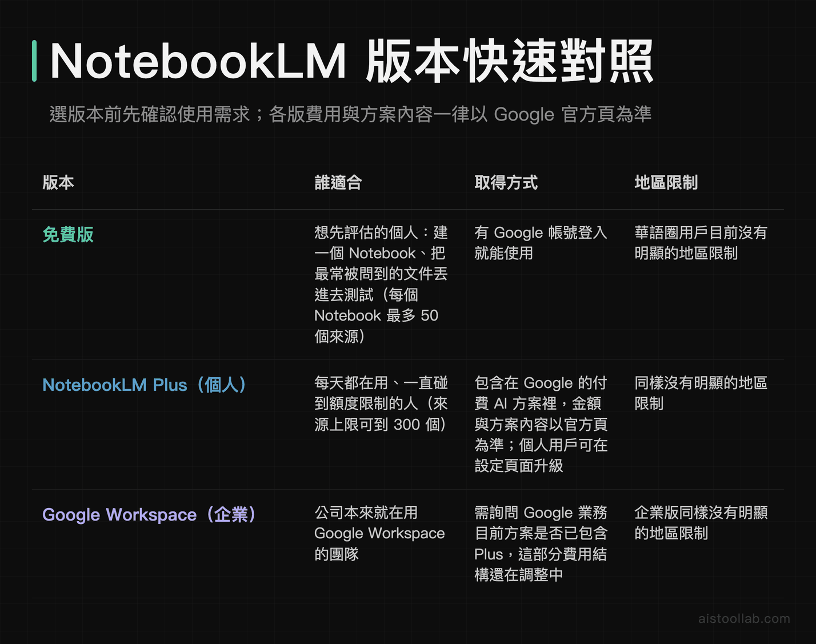Select the "NotebookLM Plus（個人）" row label
The height and width of the screenshot is (644, 816).
[x=145, y=385]
